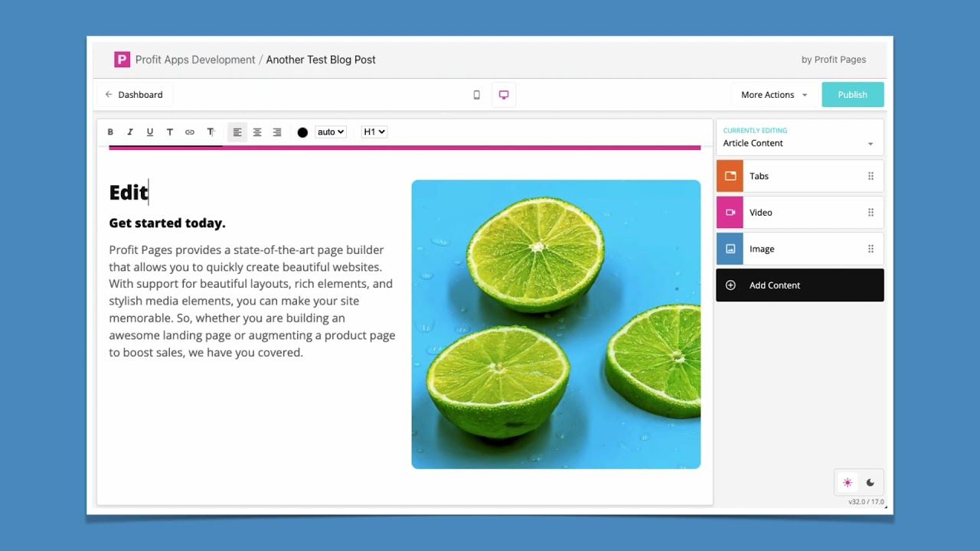Open the More Actions dropdown
Image resolution: width=980 pixels, height=551 pixels.
point(774,95)
